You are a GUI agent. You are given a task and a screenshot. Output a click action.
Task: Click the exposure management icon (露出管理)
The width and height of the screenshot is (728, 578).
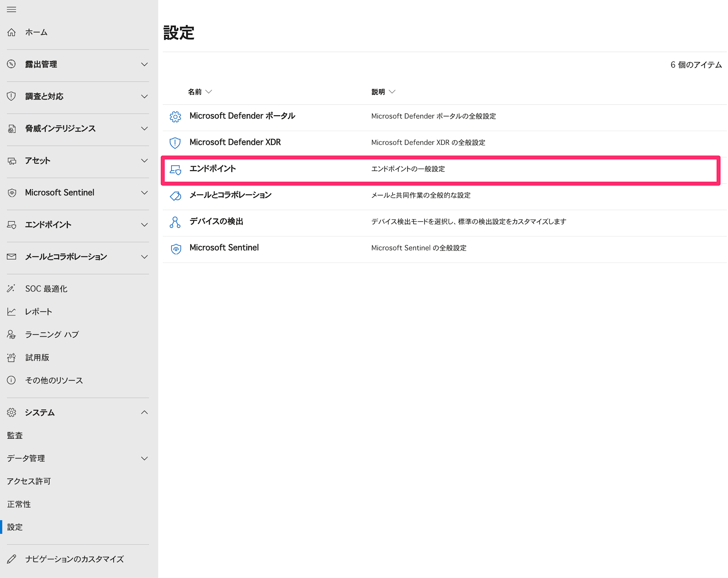point(12,64)
